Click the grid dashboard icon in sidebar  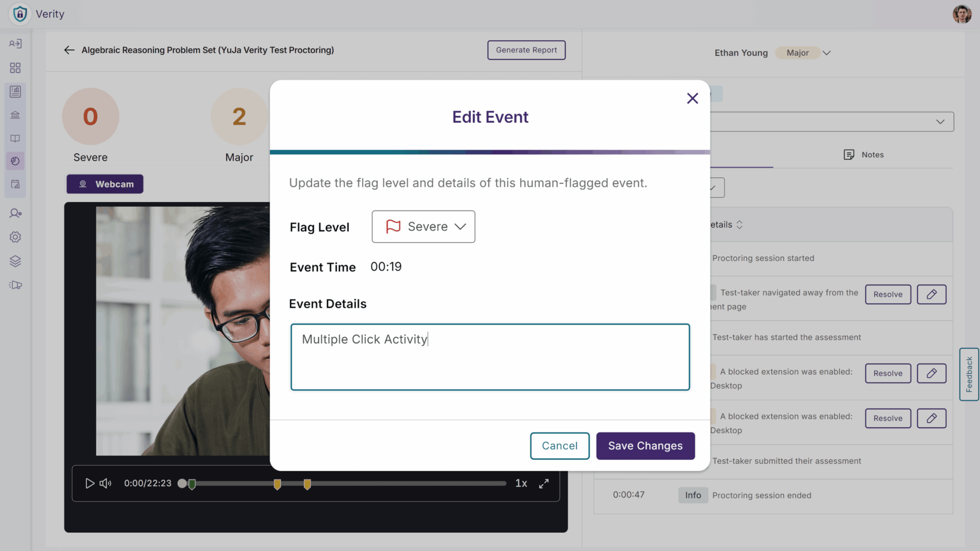[15, 68]
